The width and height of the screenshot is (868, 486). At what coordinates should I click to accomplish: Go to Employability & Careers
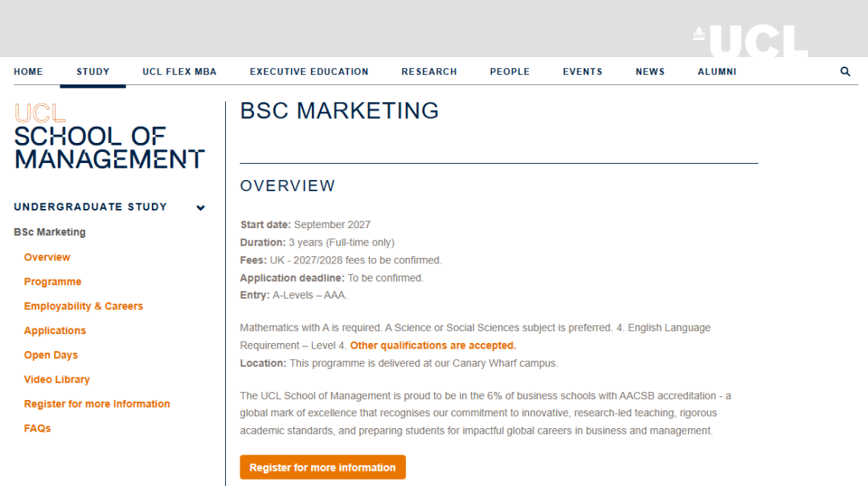(x=83, y=306)
